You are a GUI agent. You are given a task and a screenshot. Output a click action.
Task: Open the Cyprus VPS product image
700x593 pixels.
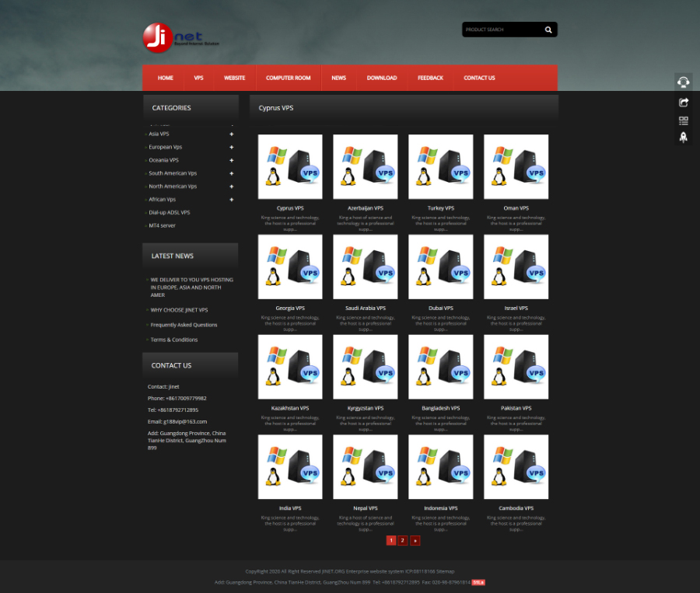[x=290, y=167]
